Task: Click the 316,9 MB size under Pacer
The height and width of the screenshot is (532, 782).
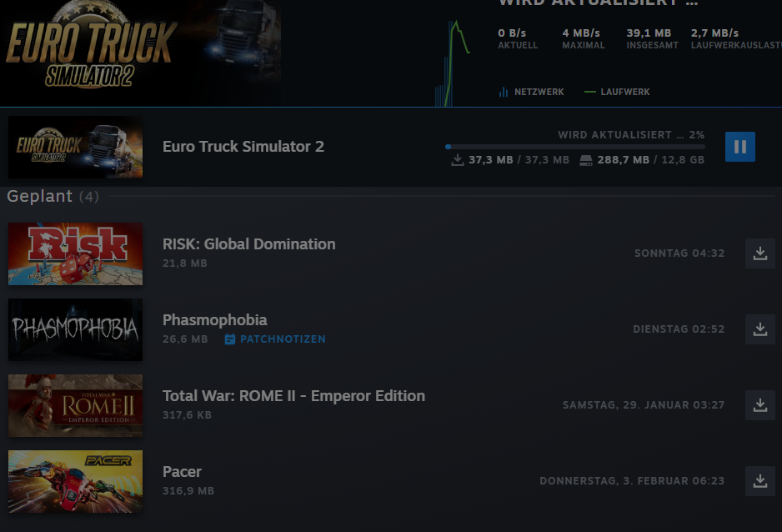Action: click(188, 490)
